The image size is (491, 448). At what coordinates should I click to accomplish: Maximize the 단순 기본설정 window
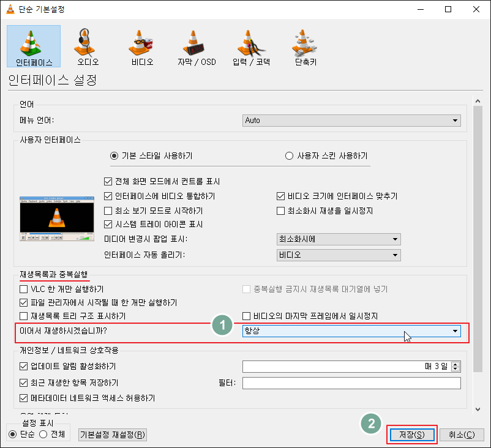(448, 9)
